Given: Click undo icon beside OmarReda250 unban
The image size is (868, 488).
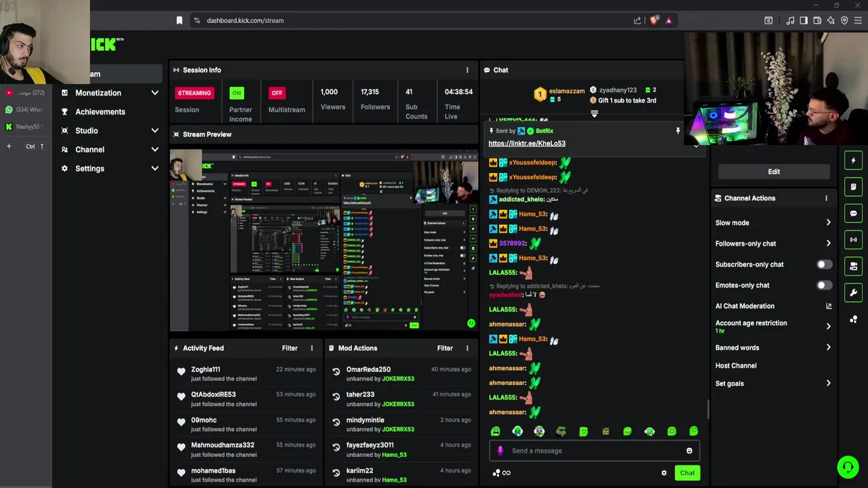Looking at the screenshot, I should tap(336, 371).
